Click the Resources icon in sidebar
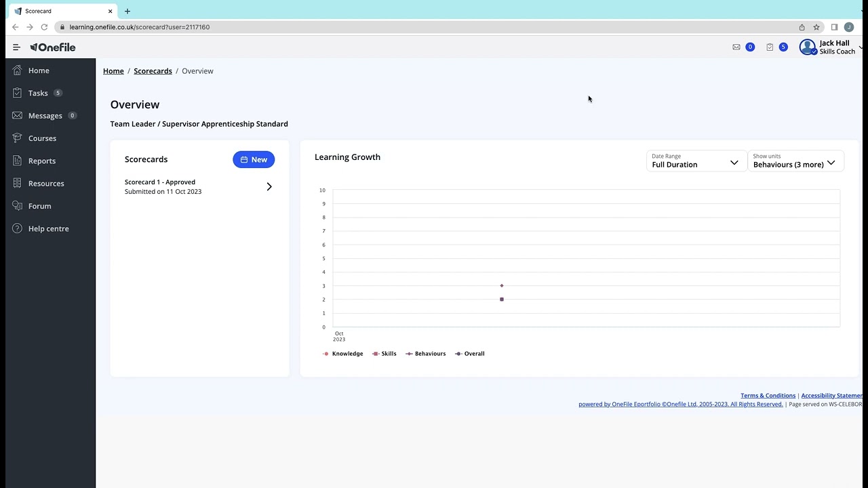Screen dimensions: 868x488 [x=17, y=184]
